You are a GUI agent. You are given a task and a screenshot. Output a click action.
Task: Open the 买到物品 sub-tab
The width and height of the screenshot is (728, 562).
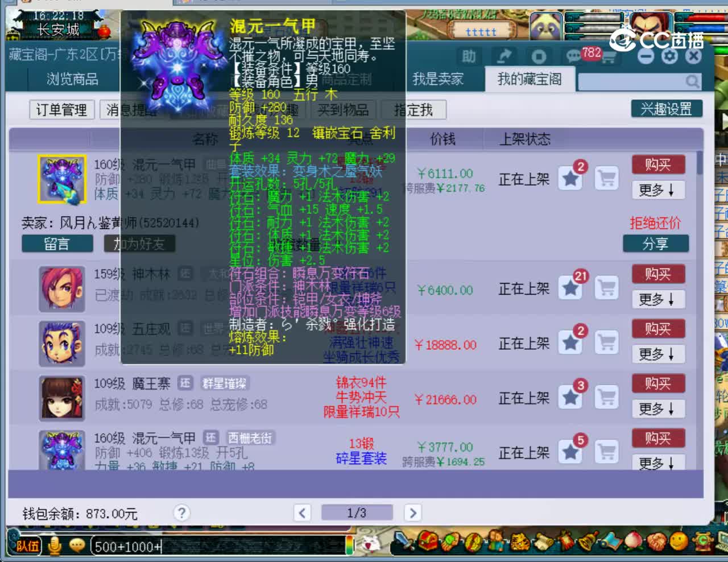point(343,110)
